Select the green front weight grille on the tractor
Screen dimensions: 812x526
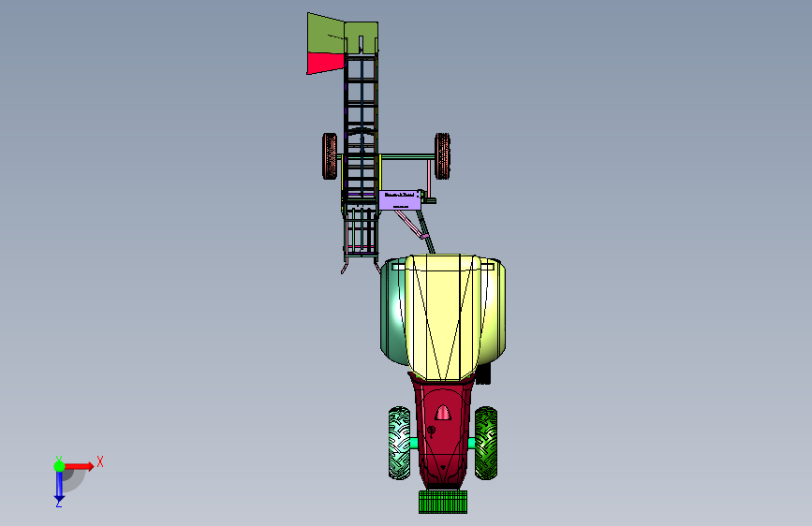tap(443, 503)
